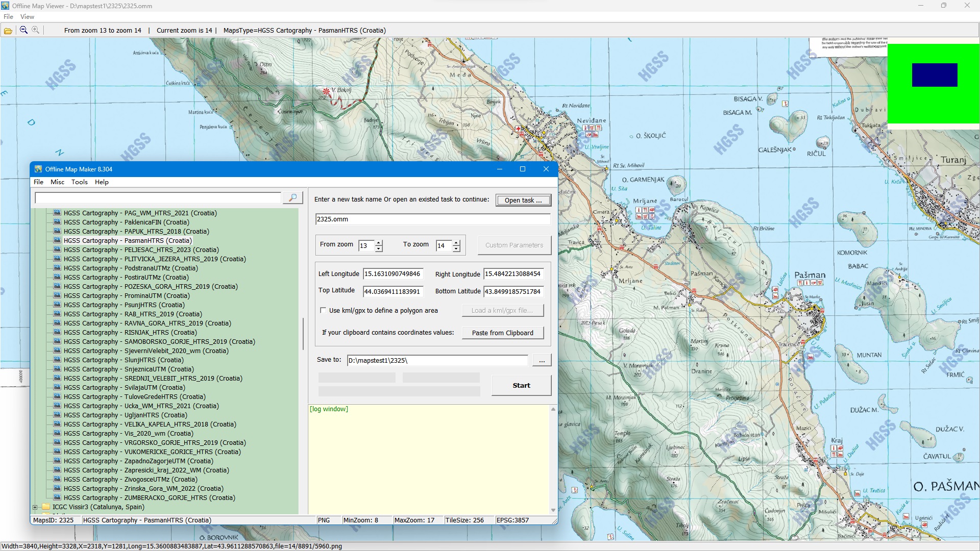
Task: Click the Save to path field
Action: click(x=437, y=360)
